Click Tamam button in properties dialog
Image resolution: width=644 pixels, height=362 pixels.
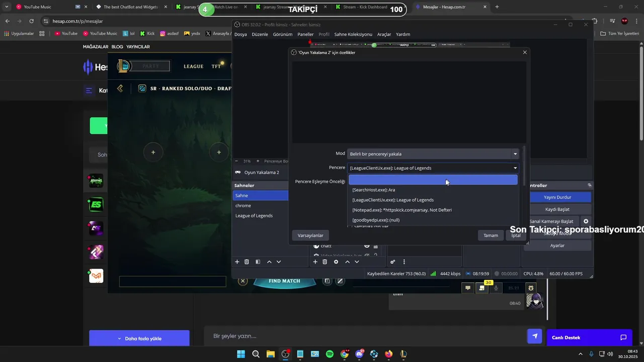click(x=491, y=235)
